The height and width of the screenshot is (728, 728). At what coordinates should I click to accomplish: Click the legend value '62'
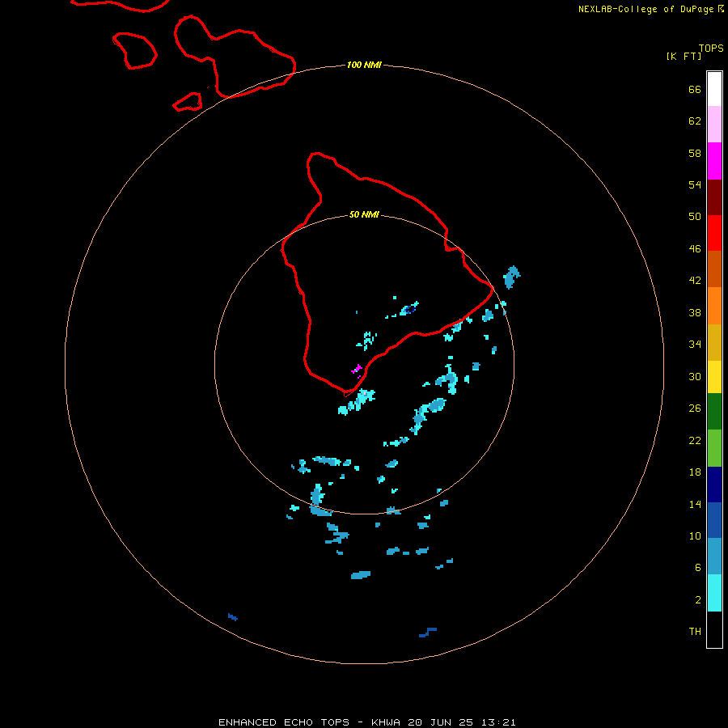click(695, 121)
